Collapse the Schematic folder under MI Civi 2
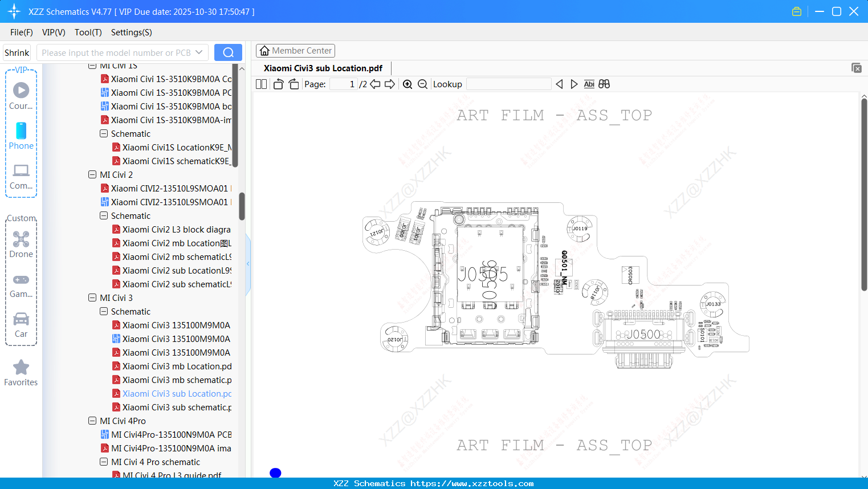Image resolution: width=868 pixels, height=489 pixels. point(103,215)
